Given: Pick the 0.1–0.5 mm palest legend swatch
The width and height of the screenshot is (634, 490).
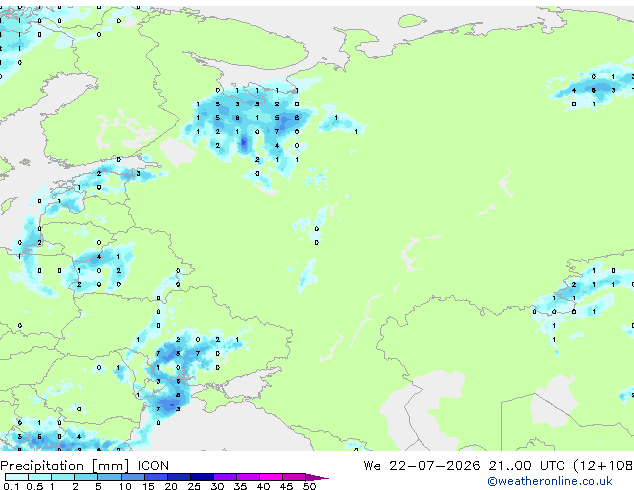Looking at the screenshot, I should point(17,477).
